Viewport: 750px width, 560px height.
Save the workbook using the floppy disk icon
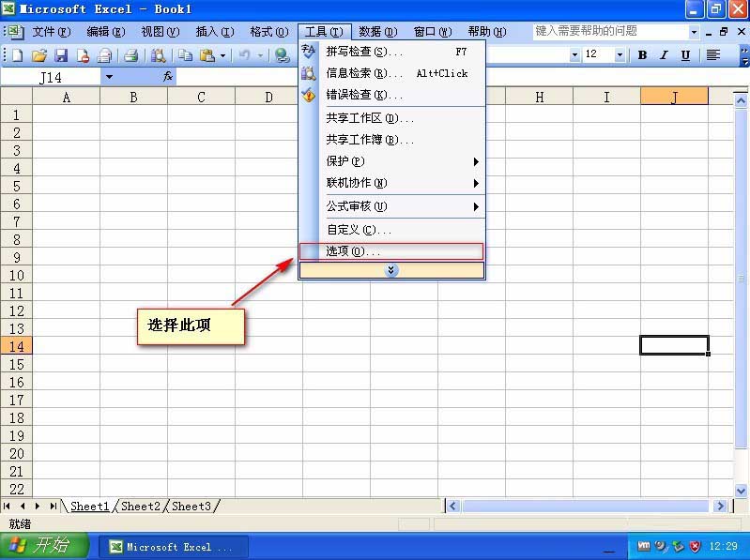(61, 55)
